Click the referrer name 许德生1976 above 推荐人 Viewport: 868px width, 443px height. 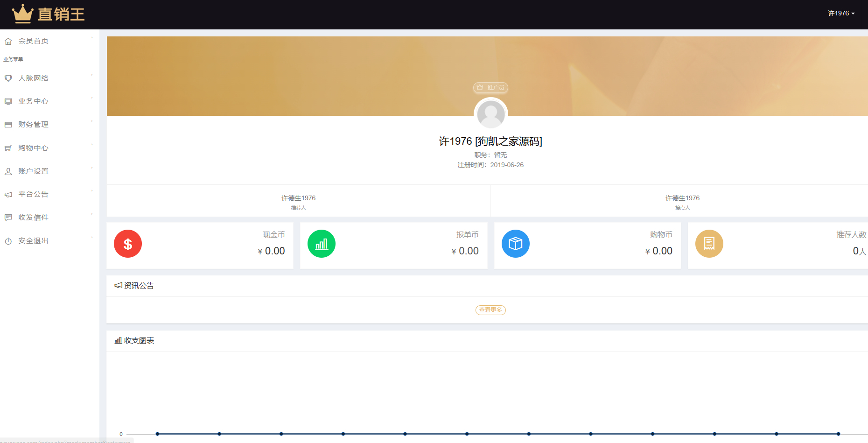point(299,198)
